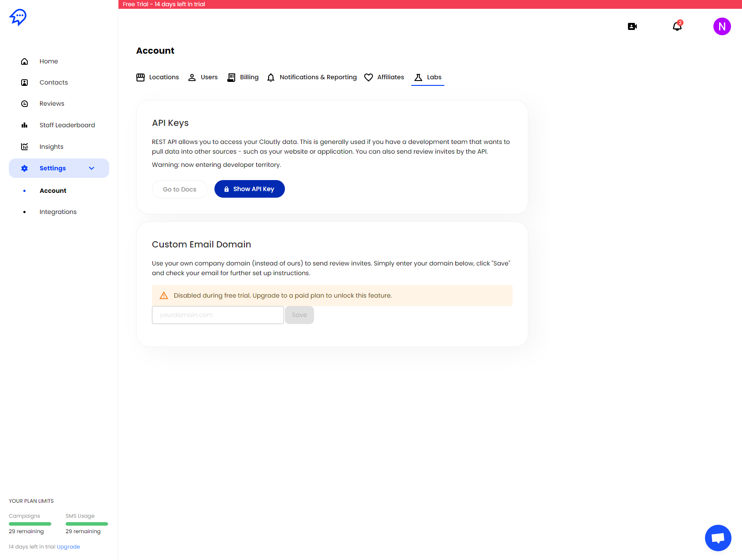Click the Users person icon
The width and height of the screenshot is (742, 560).
point(192,77)
